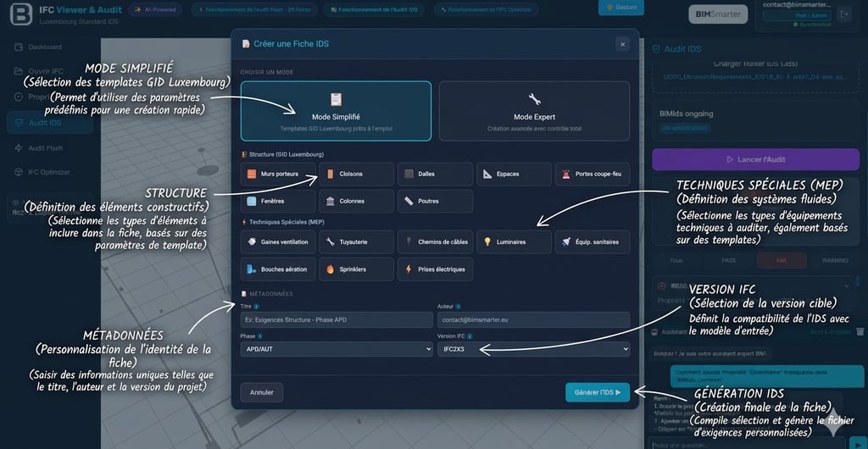Select the Cloisons template
868x449 pixels.
click(357, 174)
